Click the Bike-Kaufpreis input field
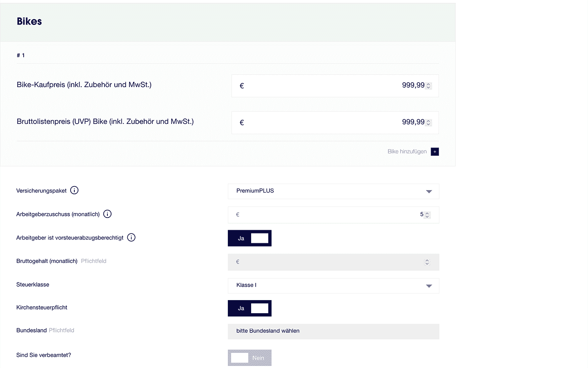Viewport: 588px width, 368px height. (x=335, y=86)
